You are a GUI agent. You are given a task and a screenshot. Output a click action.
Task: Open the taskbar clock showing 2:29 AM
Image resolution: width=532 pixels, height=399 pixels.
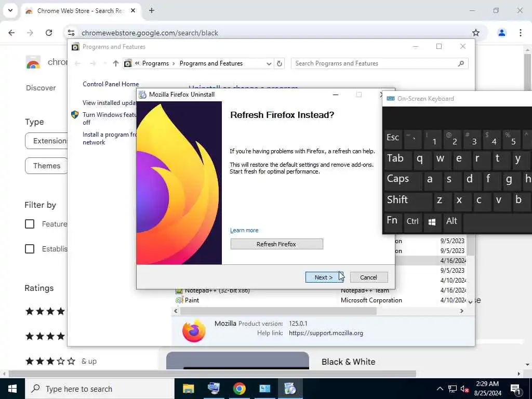pos(487,389)
